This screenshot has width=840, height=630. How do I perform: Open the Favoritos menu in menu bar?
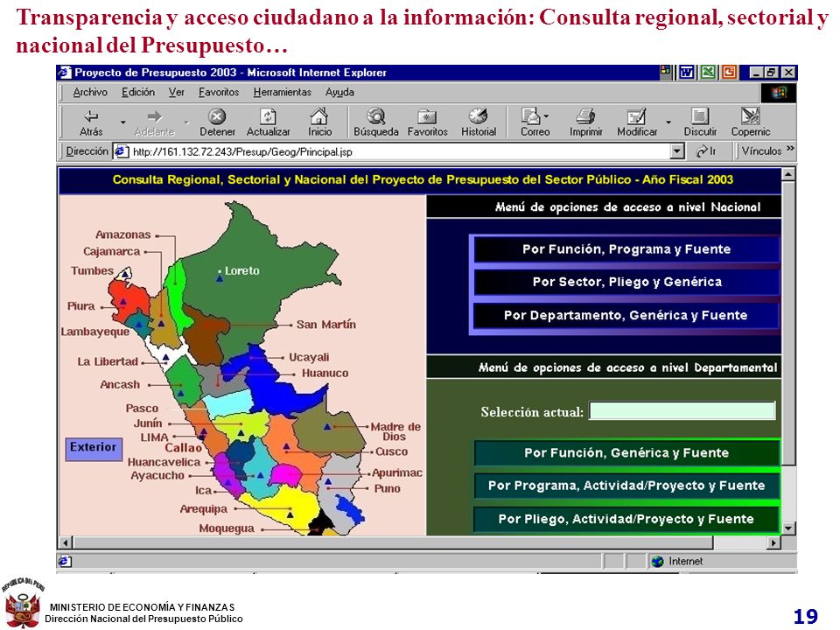pyautogui.click(x=219, y=92)
